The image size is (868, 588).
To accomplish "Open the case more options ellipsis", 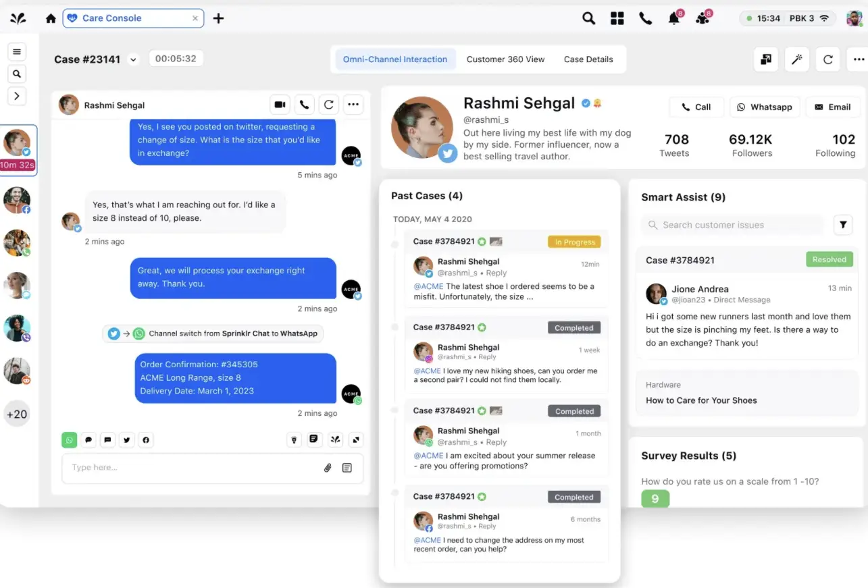I will tap(859, 59).
